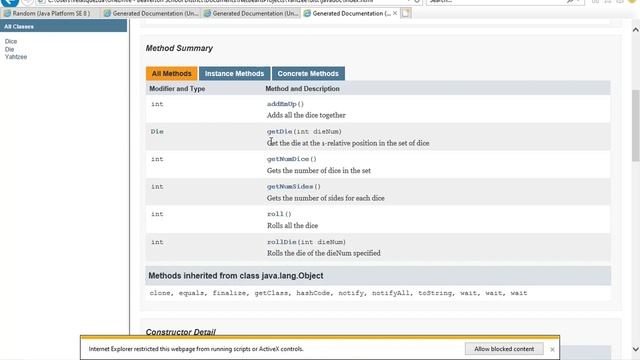Close the active Generated Documentation tab
This screenshot has width=640, height=360.
pos(395,13)
